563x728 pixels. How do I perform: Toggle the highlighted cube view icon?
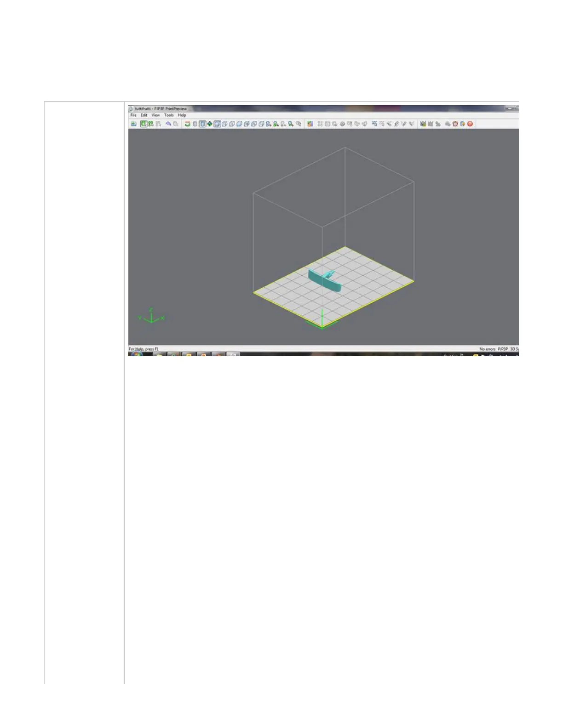click(x=218, y=124)
